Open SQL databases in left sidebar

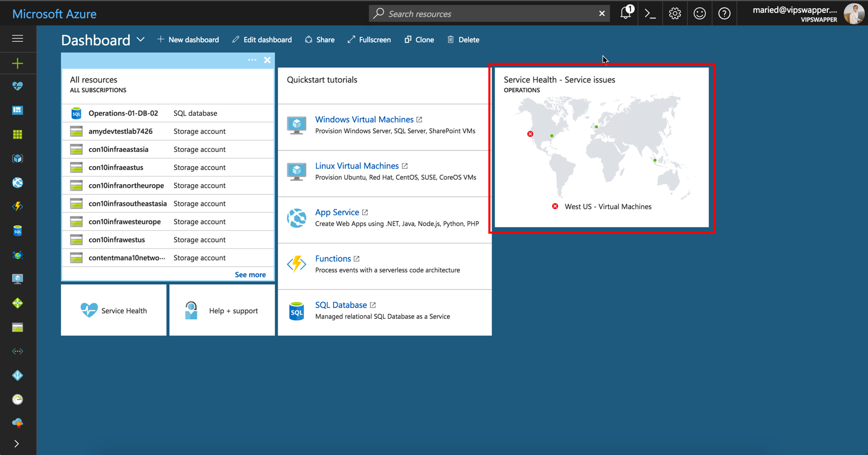[17, 231]
